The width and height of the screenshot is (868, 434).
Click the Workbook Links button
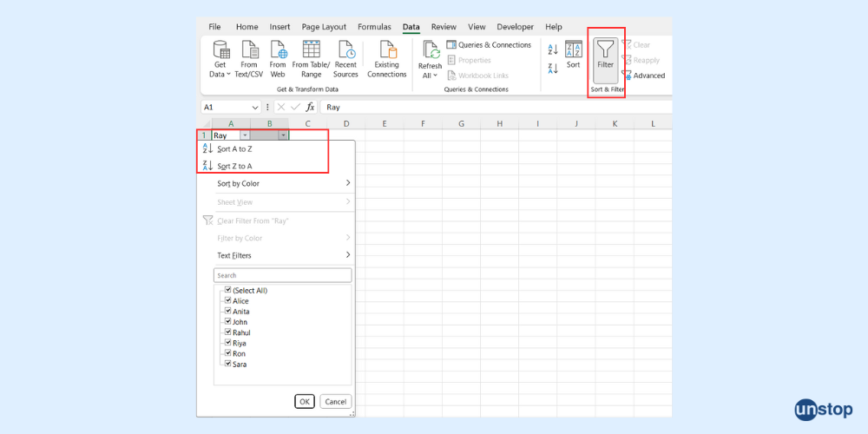(477, 76)
